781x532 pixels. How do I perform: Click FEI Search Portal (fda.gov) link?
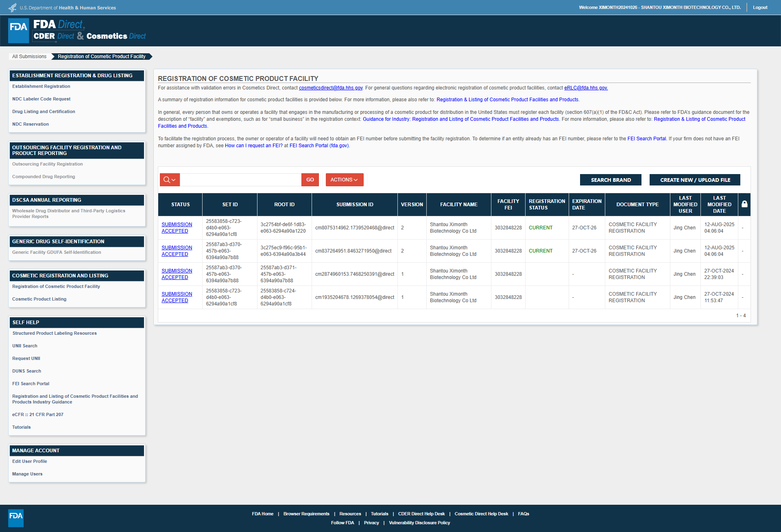click(x=319, y=146)
